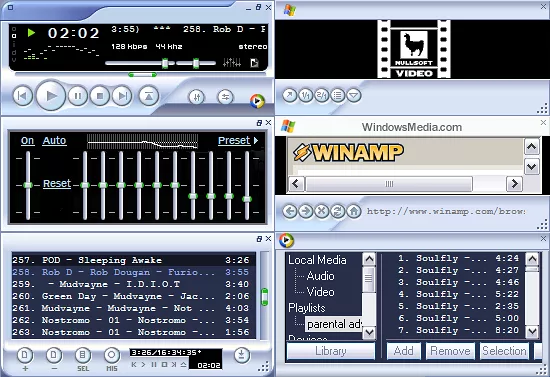
Task: Click the first equalizer band slider
Action: coord(85,186)
